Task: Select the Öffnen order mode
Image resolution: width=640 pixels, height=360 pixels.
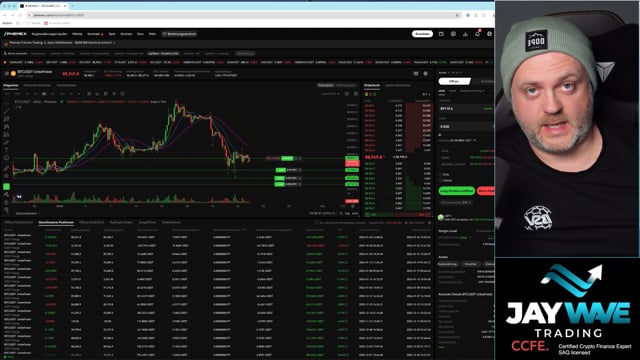Action: click(454, 81)
